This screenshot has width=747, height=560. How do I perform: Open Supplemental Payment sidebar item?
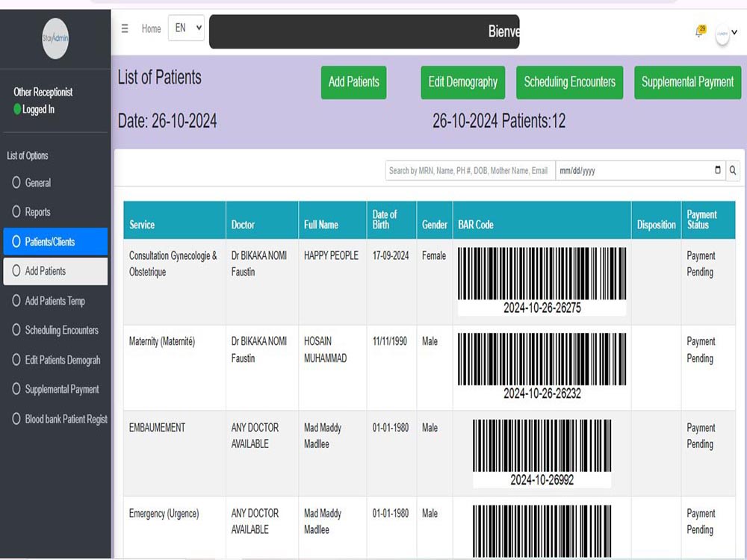coord(55,389)
